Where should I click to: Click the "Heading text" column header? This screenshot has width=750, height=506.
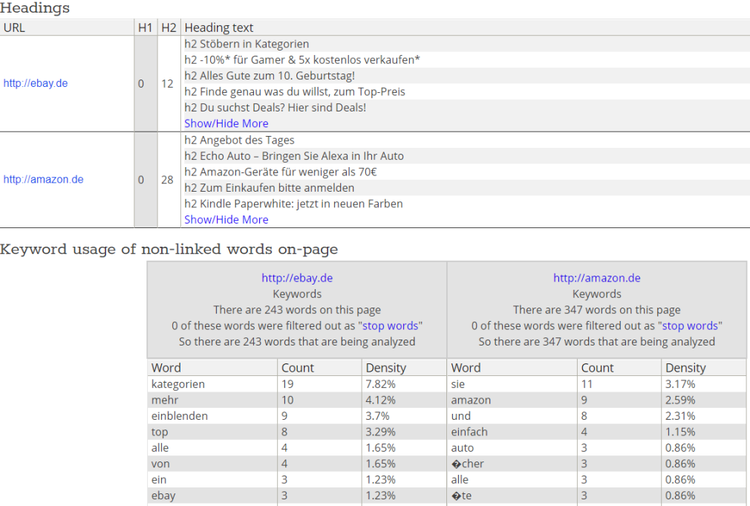pos(219,28)
